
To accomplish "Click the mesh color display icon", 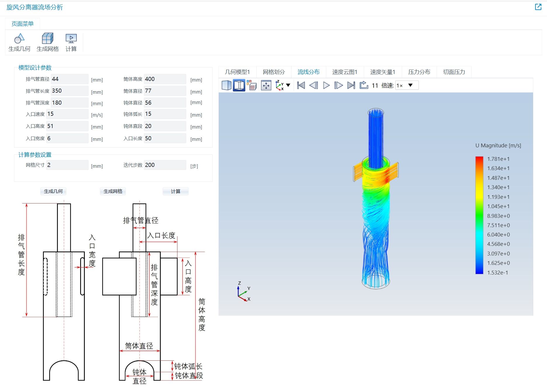I will coord(251,85).
